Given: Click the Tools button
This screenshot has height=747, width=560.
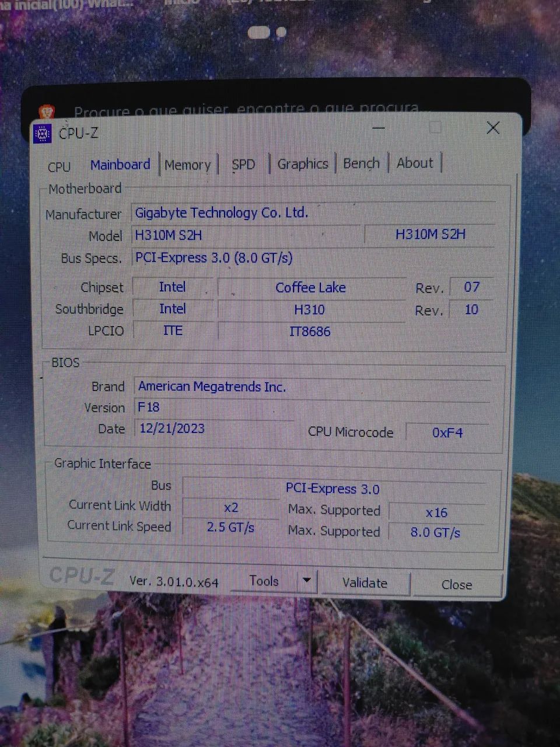Looking at the screenshot, I should click(264, 581).
